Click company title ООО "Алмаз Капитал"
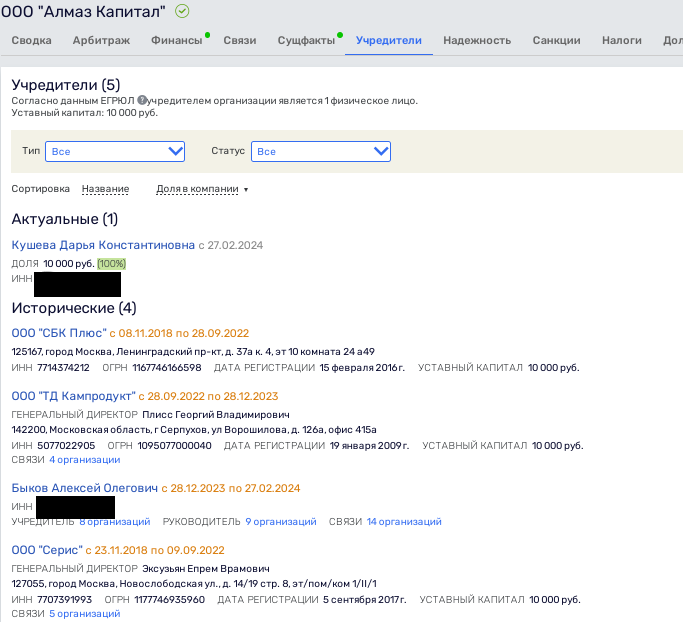The image size is (683, 622). [x=83, y=11]
